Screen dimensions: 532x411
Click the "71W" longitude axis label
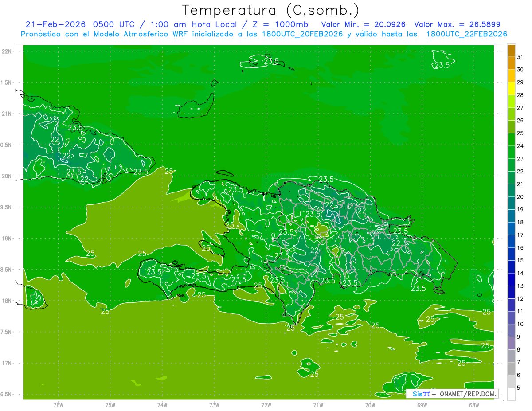coord(318,405)
